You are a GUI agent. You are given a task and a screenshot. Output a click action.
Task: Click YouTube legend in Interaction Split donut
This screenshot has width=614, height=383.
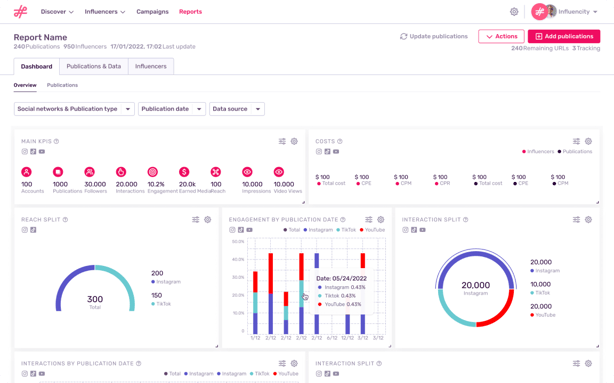[x=543, y=315]
